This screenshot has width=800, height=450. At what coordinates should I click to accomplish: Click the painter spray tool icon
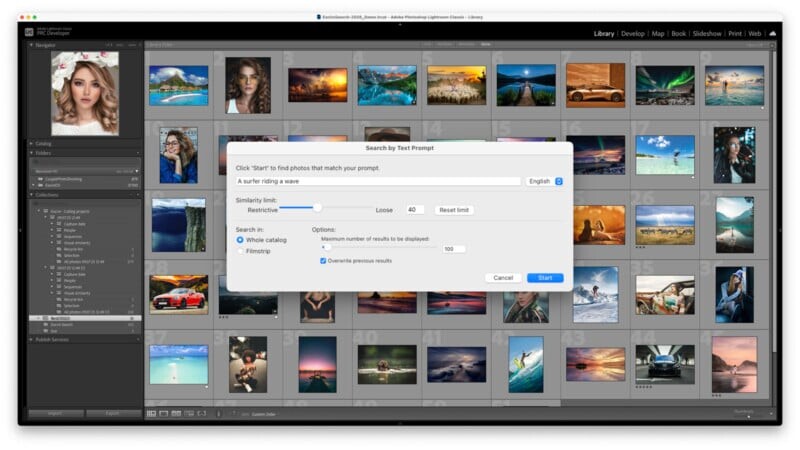(220, 413)
